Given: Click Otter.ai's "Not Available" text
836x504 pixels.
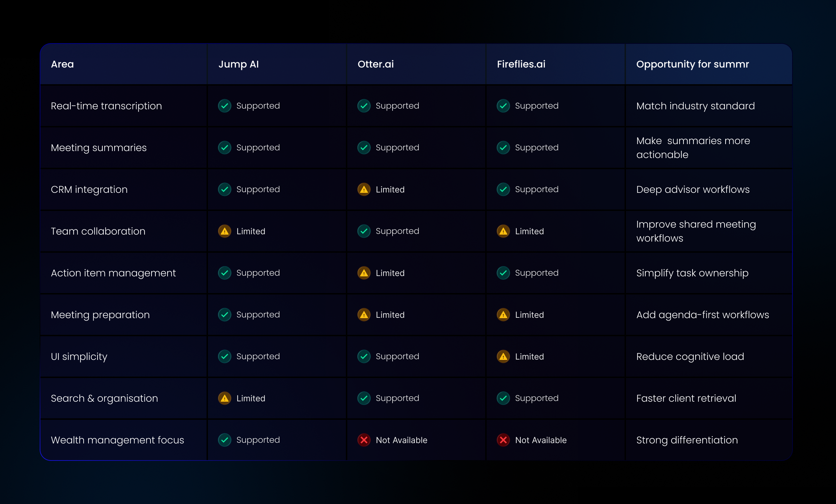Looking at the screenshot, I should (x=402, y=440).
